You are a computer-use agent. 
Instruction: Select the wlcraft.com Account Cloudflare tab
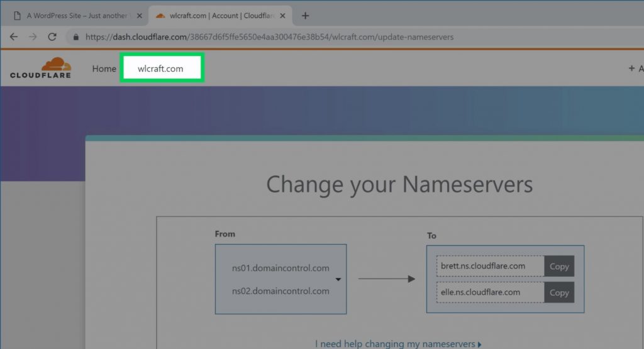pyautogui.click(x=219, y=16)
